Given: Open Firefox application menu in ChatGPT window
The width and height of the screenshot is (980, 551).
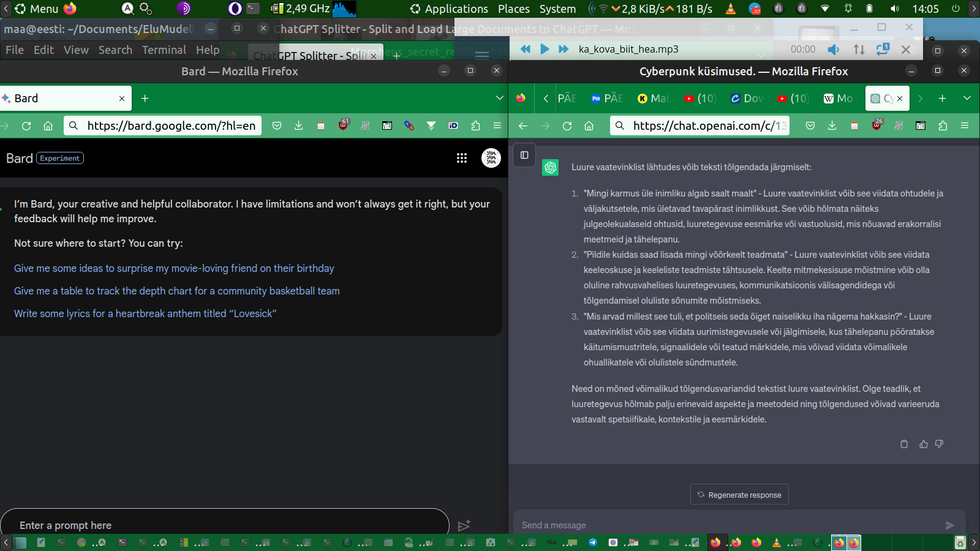Looking at the screenshot, I should pos(965,126).
